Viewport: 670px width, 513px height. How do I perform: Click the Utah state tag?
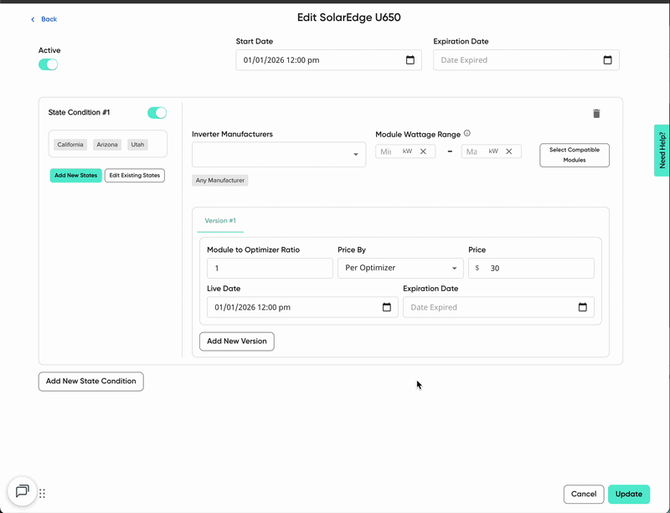coord(138,145)
